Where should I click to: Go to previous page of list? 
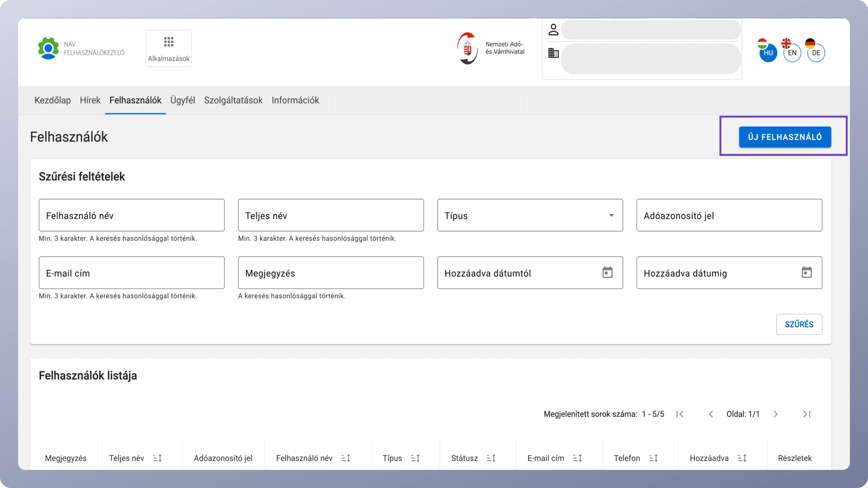(x=710, y=414)
